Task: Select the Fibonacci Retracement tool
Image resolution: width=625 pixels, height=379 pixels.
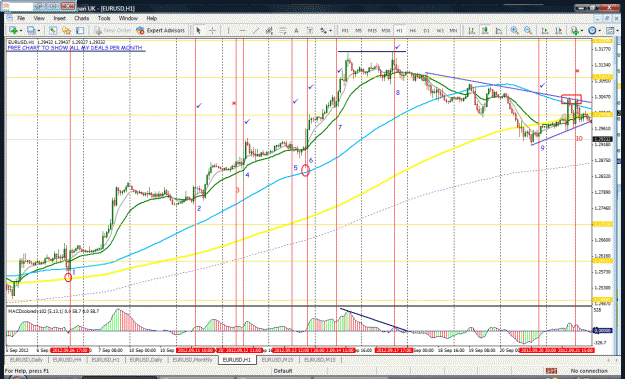Action: pos(283,30)
